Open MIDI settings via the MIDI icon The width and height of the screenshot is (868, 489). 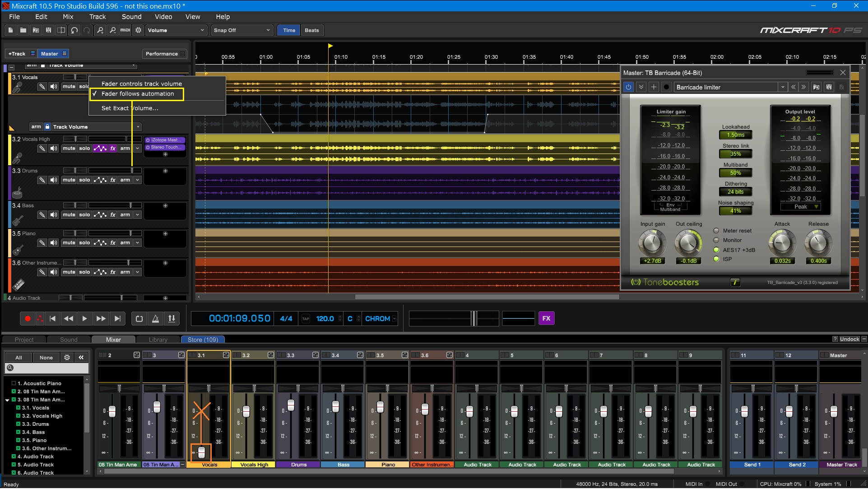click(125, 30)
